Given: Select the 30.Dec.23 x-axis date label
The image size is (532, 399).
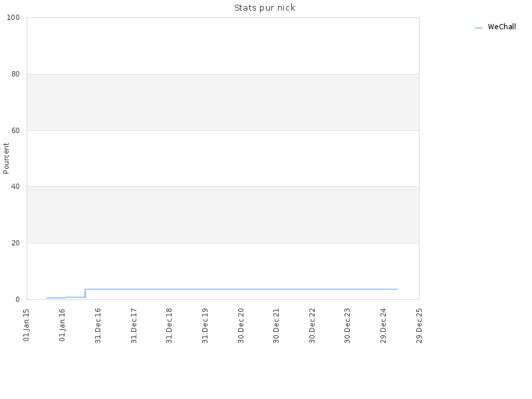Looking at the screenshot, I should coord(347,326).
